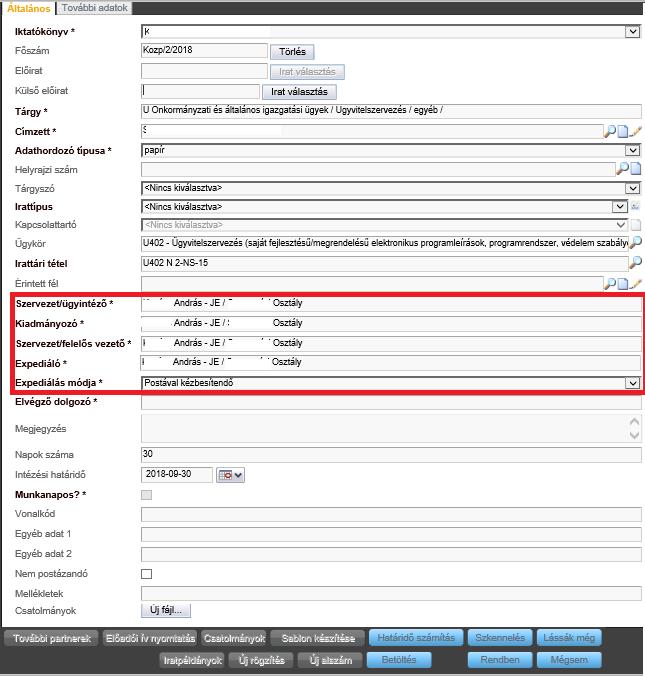Expand the Irattípus dropdown

point(619,207)
